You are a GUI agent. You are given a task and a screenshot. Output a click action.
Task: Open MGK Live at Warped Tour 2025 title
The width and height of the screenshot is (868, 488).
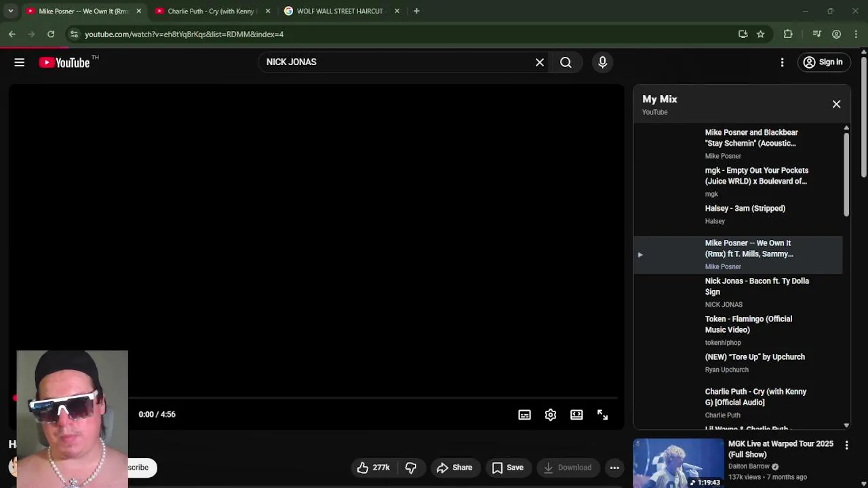(781, 449)
